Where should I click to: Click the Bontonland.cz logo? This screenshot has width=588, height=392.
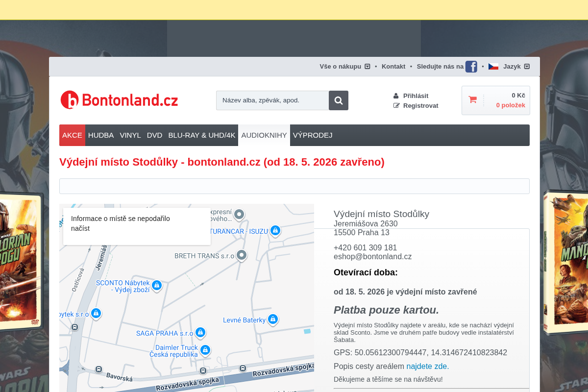(x=119, y=100)
